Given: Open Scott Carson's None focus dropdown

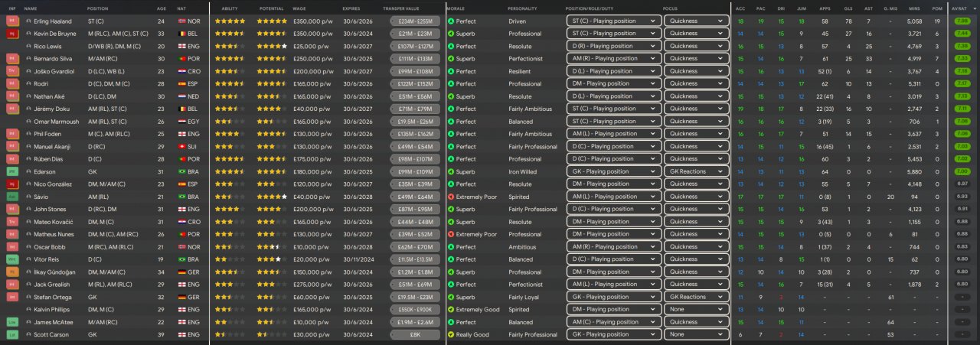Looking at the screenshot, I should click(696, 334).
